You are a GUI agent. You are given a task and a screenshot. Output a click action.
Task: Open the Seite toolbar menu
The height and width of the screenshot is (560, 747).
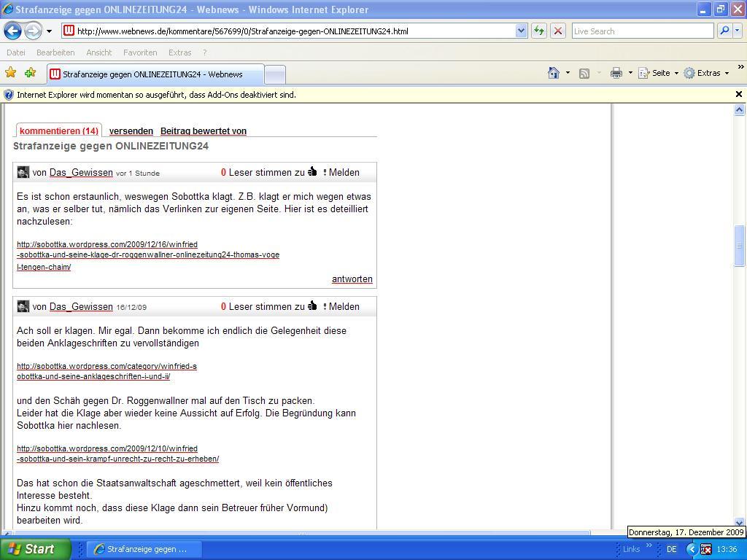click(x=658, y=73)
